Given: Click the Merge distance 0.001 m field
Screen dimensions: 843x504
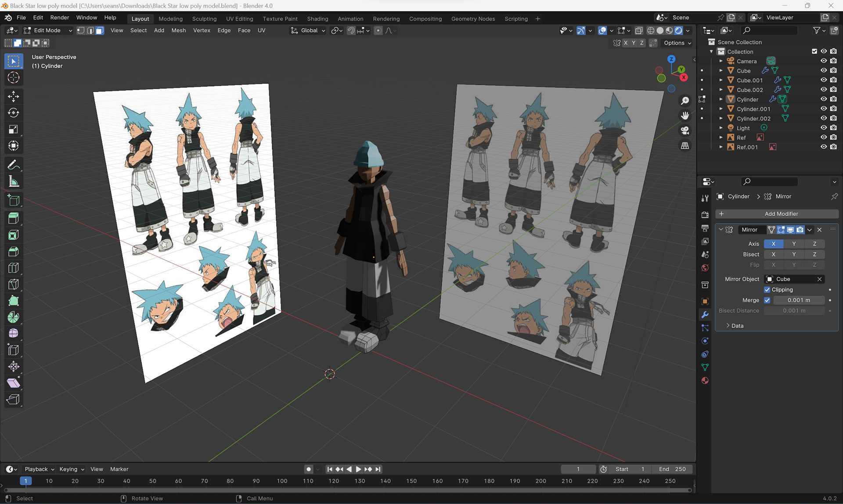Looking at the screenshot, I should point(799,300).
